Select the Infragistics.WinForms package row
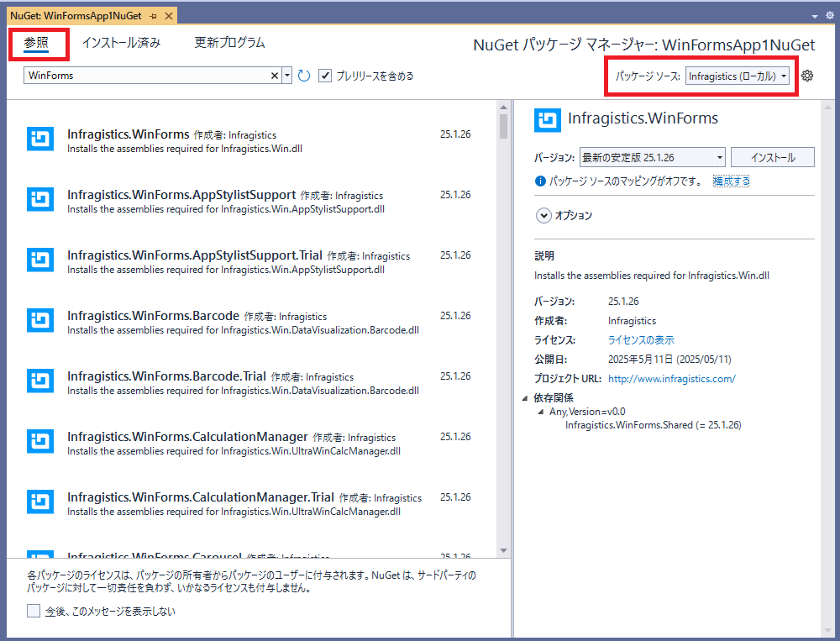Image resolution: width=840 pixels, height=641 pixels. tap(251, 140)
